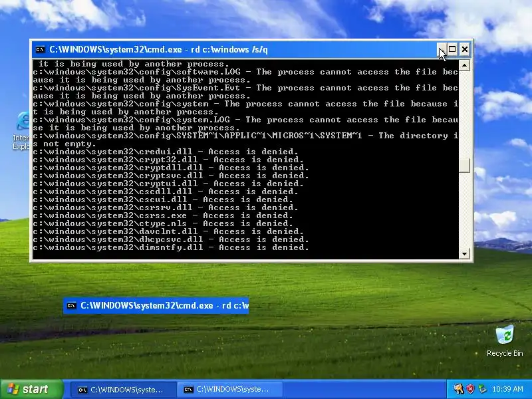Click the console scrollbar up arrow
Screen dimensions: 532x399
point(464,65)
